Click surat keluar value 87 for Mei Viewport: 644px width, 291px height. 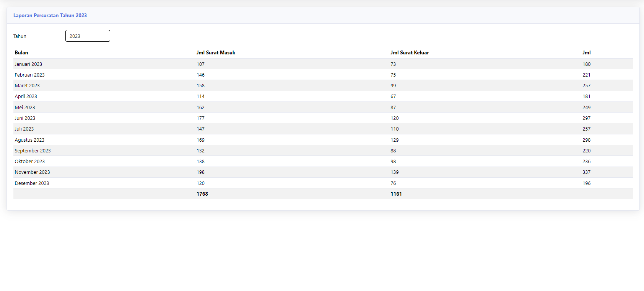click(393, 108)
